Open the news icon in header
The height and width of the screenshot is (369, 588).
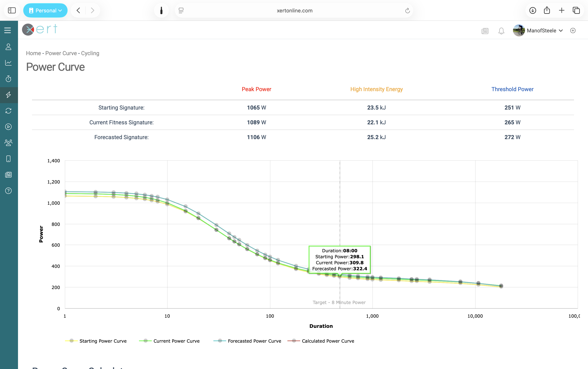point(485,31)
